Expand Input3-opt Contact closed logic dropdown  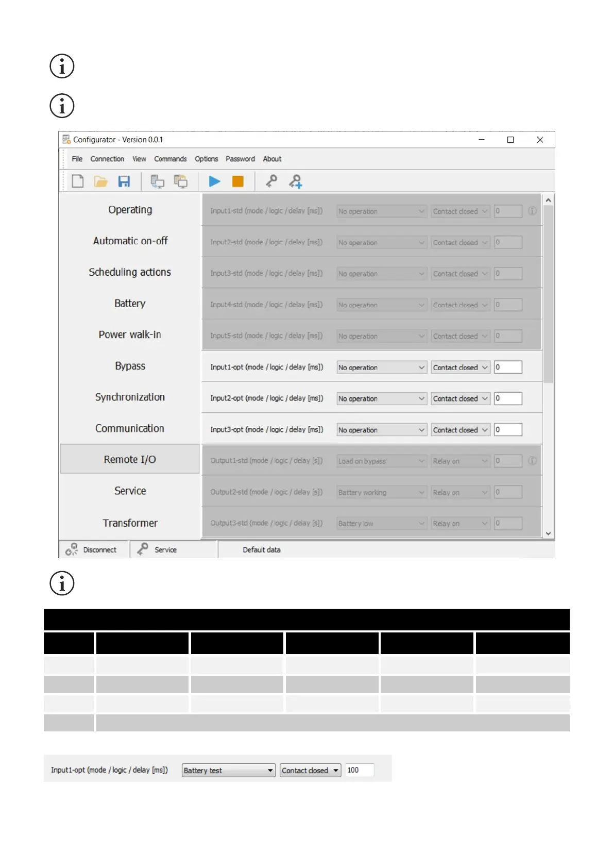click(461, 430)
